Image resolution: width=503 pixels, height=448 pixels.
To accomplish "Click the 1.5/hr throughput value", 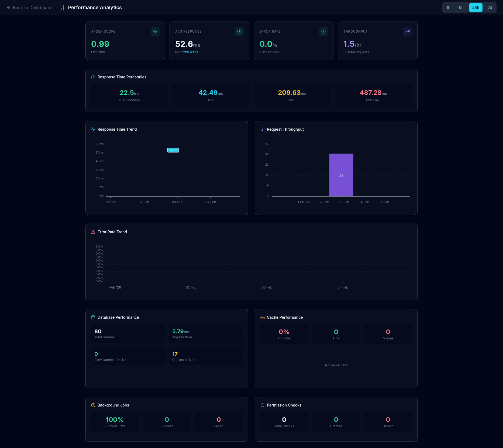I will coord(352,44).
